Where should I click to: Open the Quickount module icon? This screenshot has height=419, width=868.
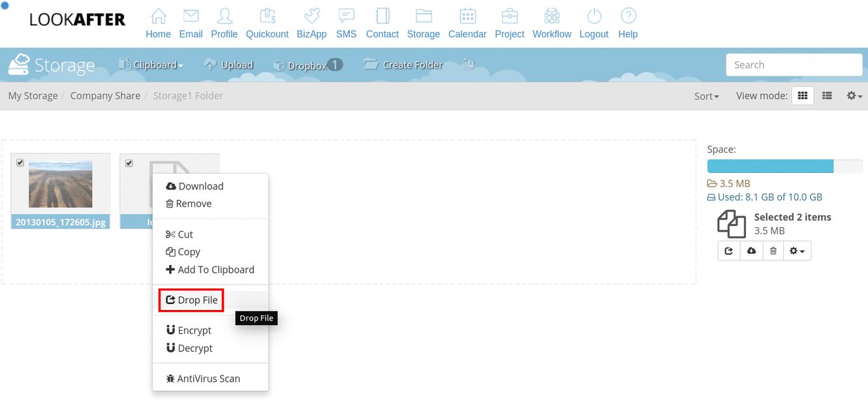click(267, 17)
